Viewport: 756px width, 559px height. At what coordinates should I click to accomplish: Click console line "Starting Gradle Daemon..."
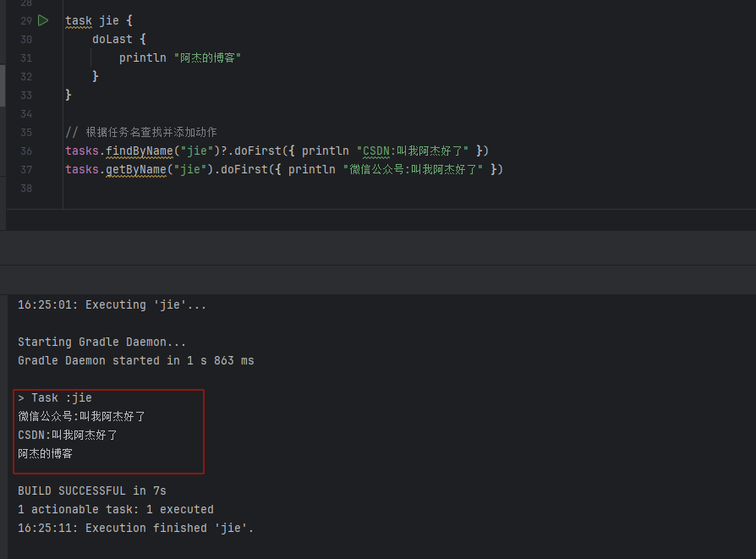(101, 342)
